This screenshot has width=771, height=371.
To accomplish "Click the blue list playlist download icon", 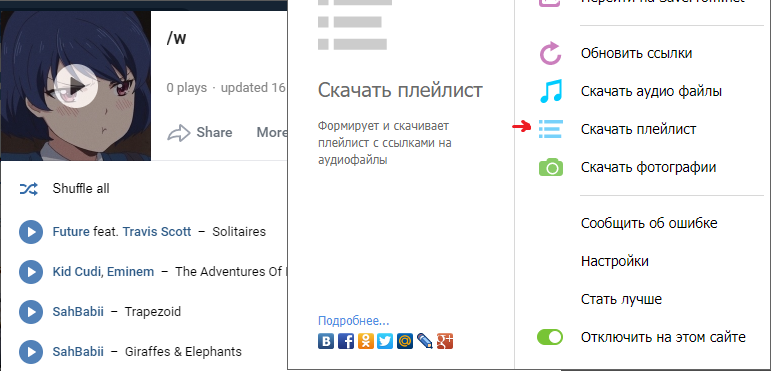I will click(551, 129).
